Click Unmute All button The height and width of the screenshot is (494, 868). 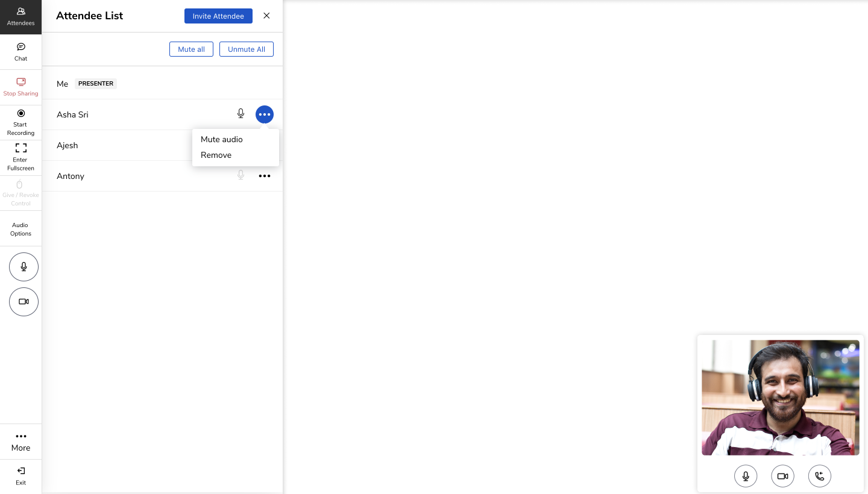[x=247, y=49]
